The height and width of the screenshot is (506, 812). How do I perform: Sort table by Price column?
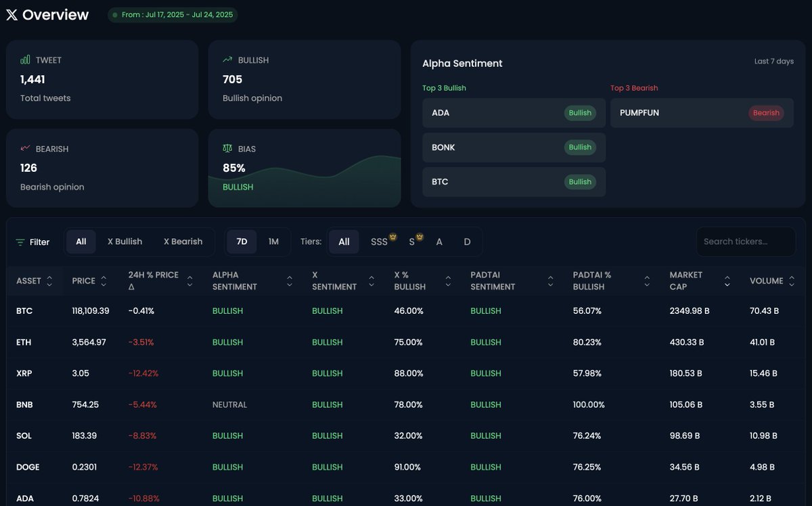point(104,281)
